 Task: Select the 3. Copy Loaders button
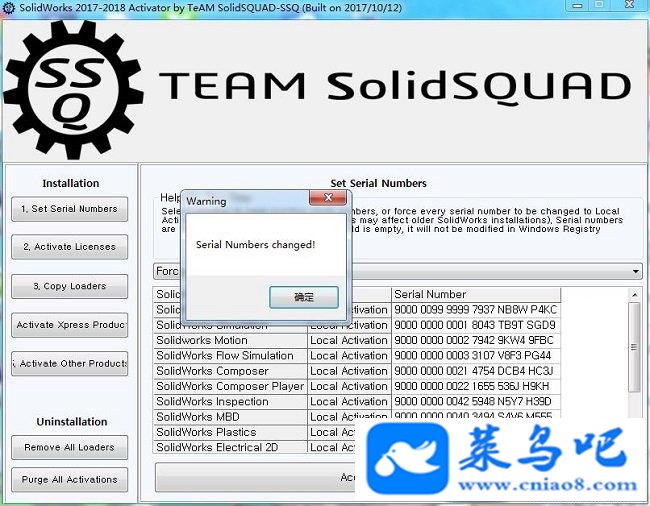point(69,286)
